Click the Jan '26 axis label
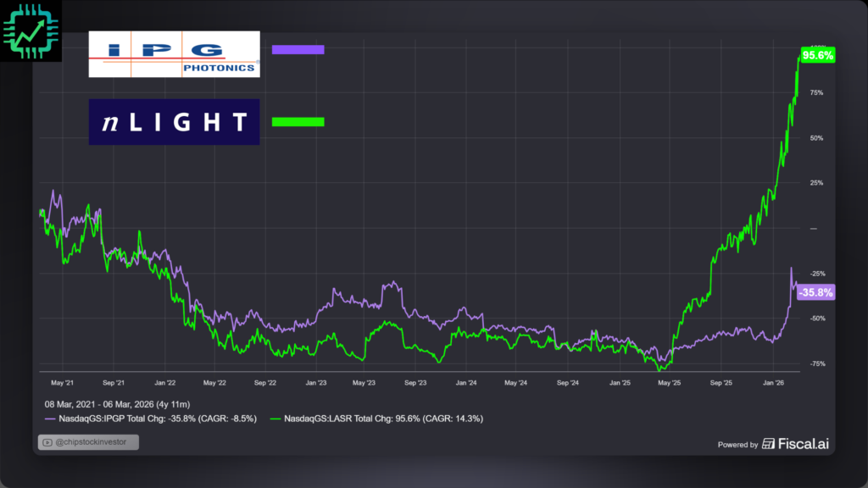The width and height of the screenshot is (868, 488). point(773,383)
